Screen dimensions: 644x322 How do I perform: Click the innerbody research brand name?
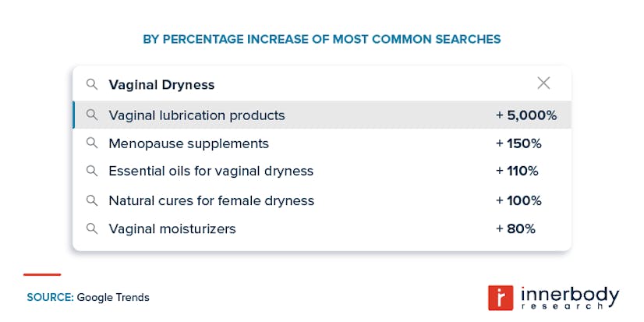(568, 297)
